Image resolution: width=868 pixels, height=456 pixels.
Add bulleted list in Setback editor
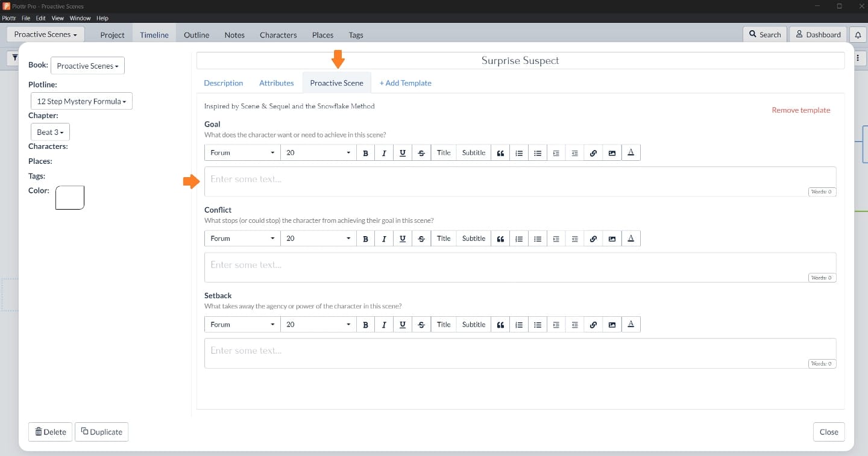(x=538, y=325)
